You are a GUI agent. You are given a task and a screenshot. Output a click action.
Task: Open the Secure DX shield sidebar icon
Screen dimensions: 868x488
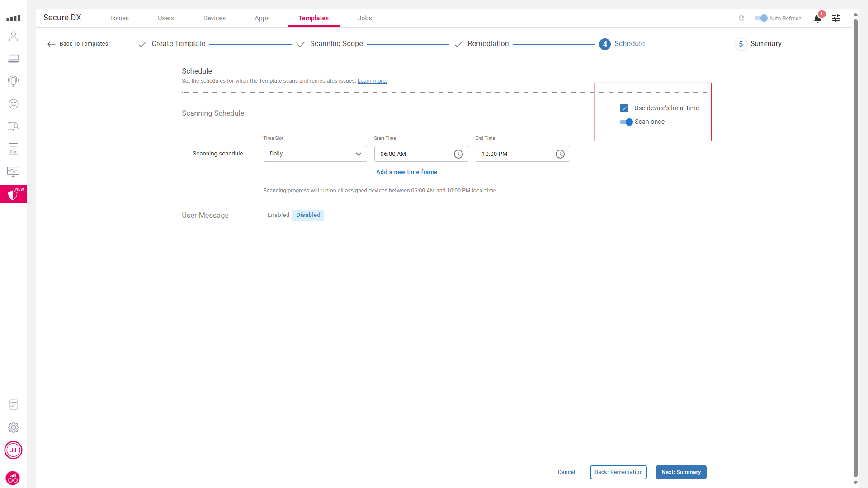pyautogui.click(x=13, y=195)
